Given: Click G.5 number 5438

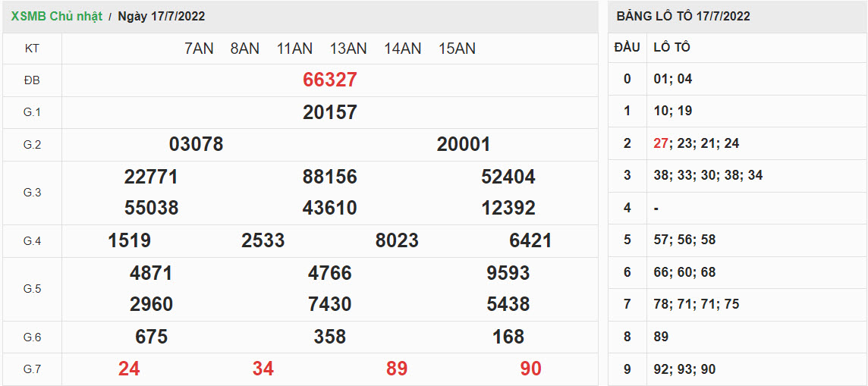Looking at the screenshot, I should coord(508,304).
